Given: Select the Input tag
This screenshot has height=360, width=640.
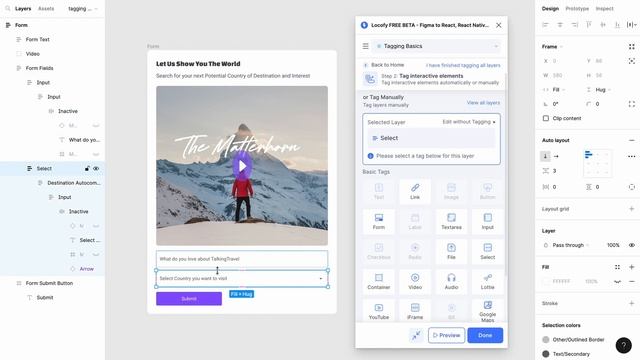Looking at the screenshot, I should click(x=487, y=221).
